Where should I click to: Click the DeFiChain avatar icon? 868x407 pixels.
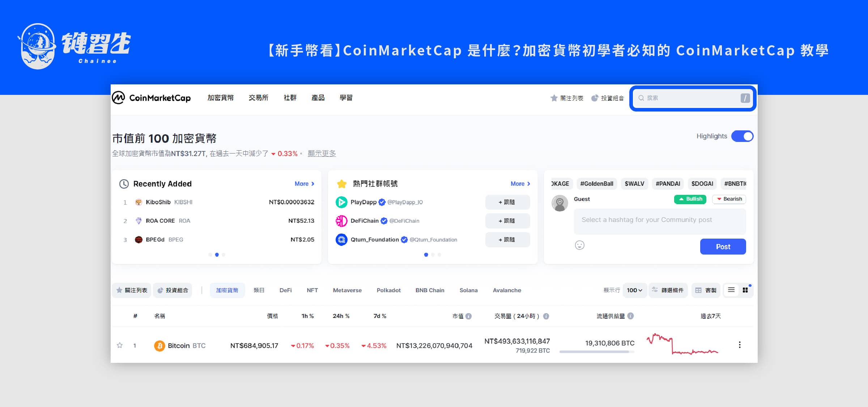coord(341,221)
